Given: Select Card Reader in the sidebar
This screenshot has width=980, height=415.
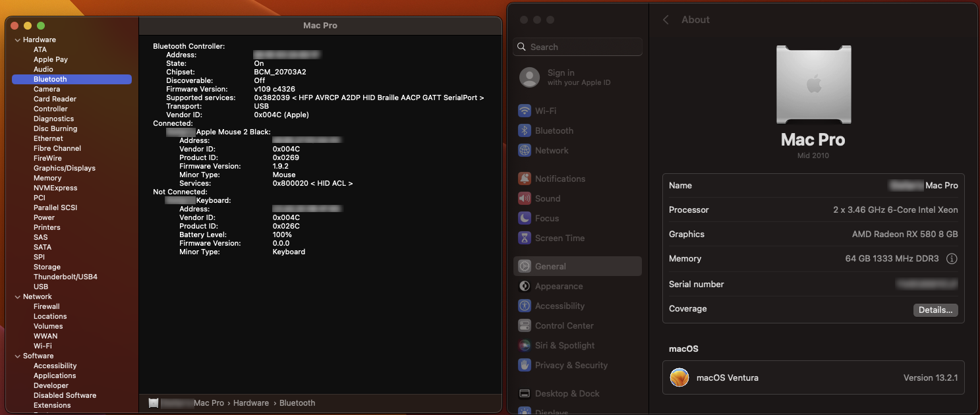Looking at the screenshot, I should (x=55, y=99).
